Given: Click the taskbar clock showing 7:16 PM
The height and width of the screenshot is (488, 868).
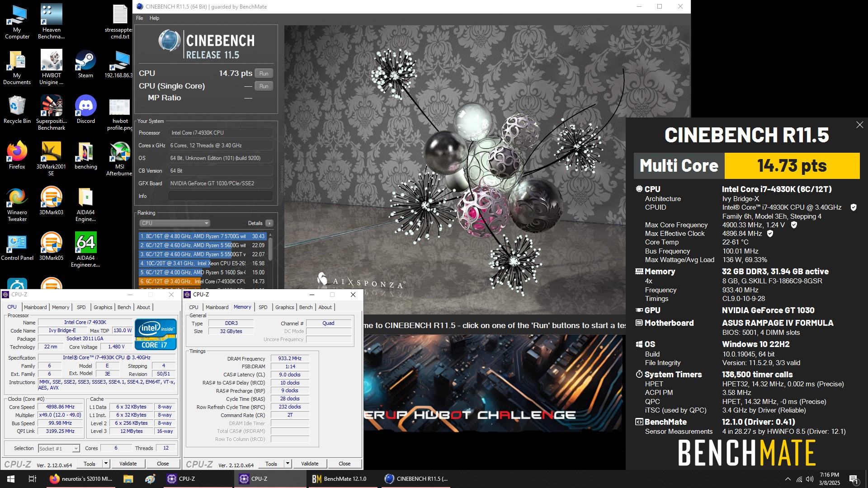Looking at the screenshot, I should [829, 479].
